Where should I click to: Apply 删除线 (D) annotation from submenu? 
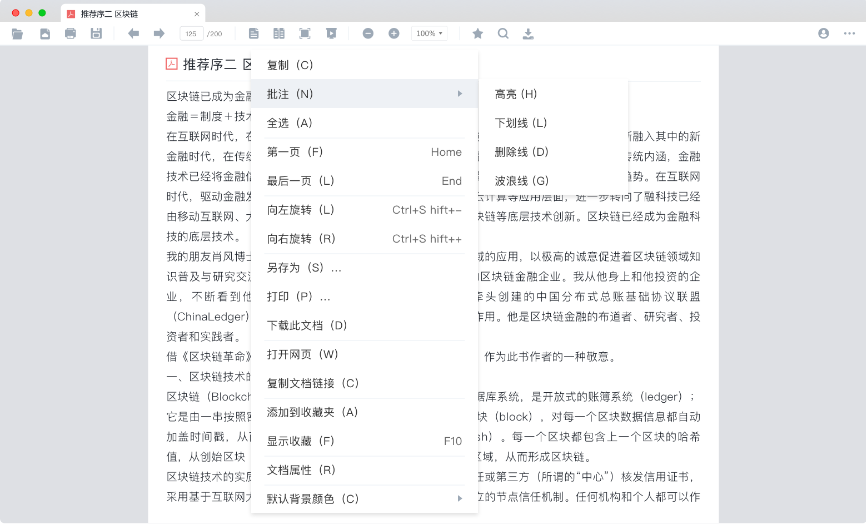[553, 152]
